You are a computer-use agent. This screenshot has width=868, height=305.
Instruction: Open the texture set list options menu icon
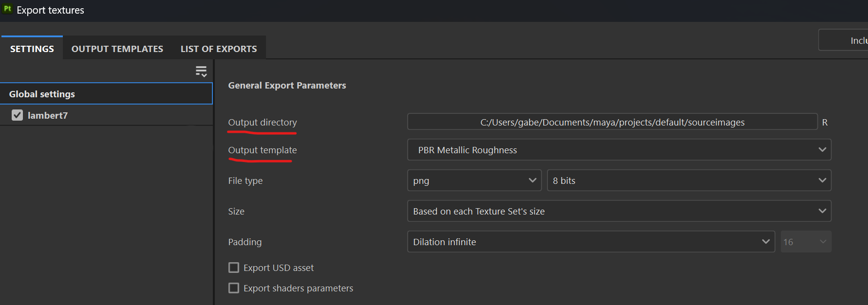click(201, 72)
